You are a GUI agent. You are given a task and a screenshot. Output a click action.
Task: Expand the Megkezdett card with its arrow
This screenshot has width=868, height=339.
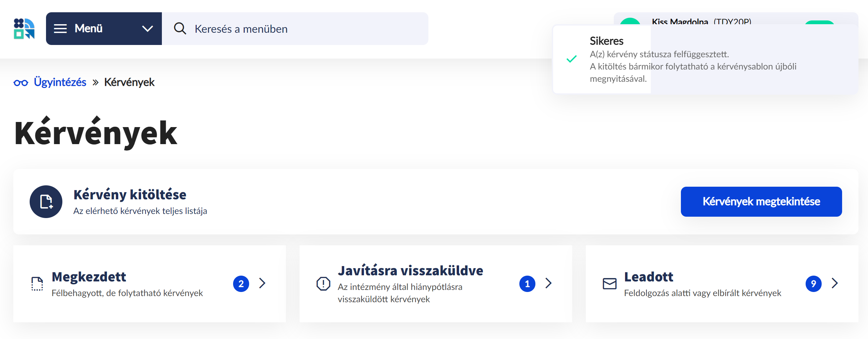click(x=262, y=283)
